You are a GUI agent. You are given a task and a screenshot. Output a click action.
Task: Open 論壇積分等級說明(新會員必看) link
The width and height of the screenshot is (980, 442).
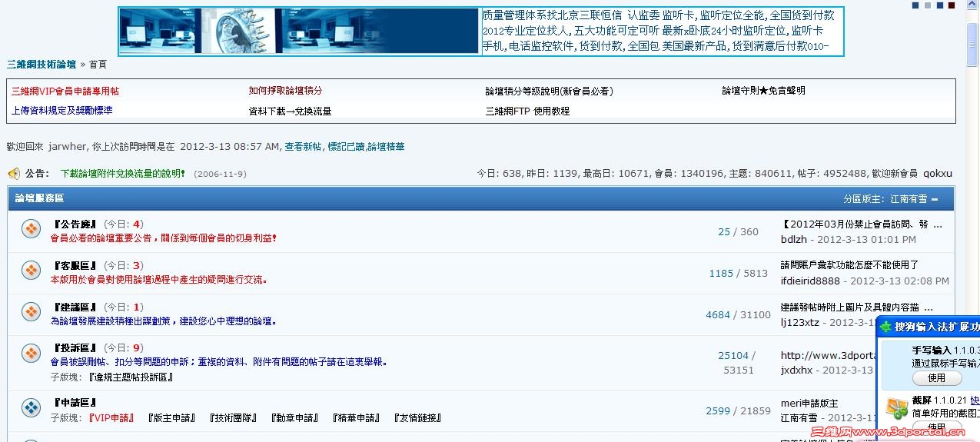point(549,91)
